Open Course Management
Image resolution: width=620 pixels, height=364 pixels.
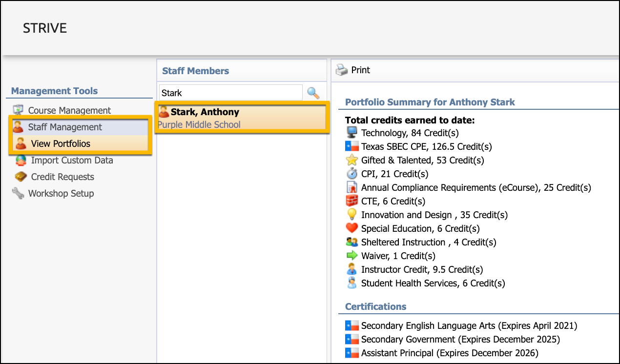(x=69, y=110)
